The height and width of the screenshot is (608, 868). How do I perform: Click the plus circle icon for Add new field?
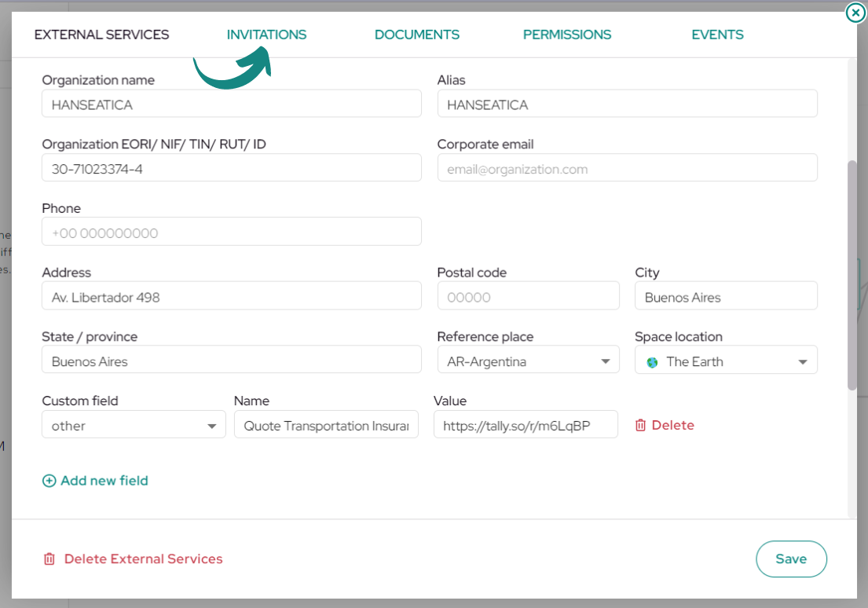(x=49, y=481)
